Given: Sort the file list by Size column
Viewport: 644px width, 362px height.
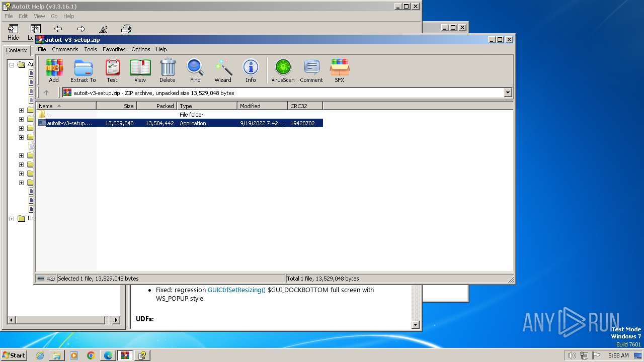Looking at the screenshot, I should tap(116, 106).
